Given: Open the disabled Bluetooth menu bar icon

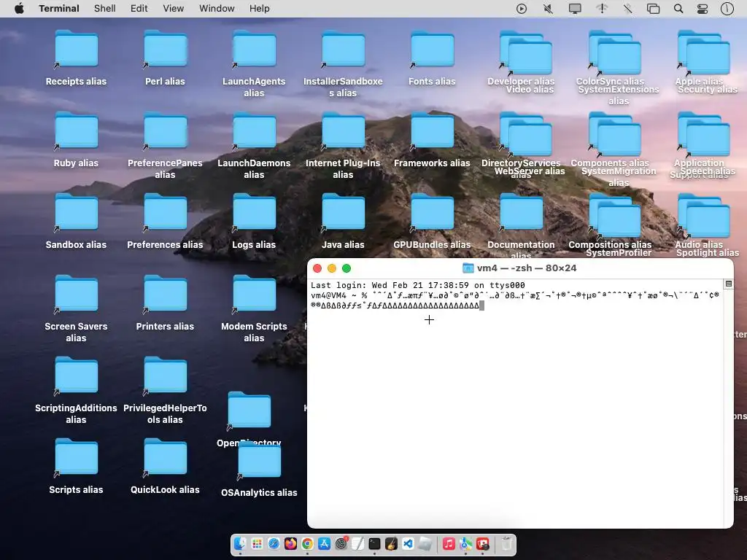Looking at the screenshot, I should [628, 9].
